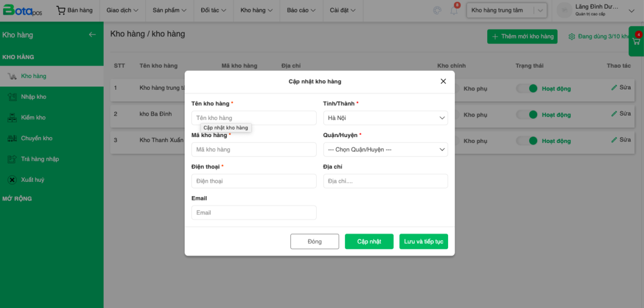Viewport: 644px width, 308px height.
Task: Click the Cập nhật button
Action: point(369,241)
